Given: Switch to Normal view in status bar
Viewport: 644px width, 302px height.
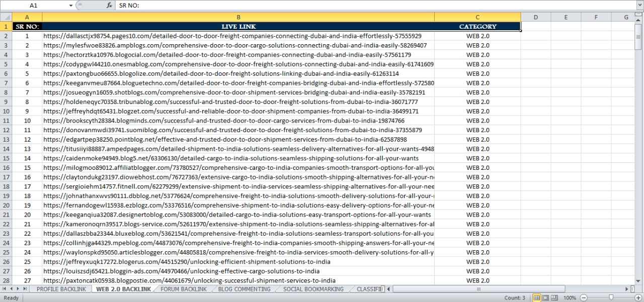Looking at the screenshot, I should 536,297.
